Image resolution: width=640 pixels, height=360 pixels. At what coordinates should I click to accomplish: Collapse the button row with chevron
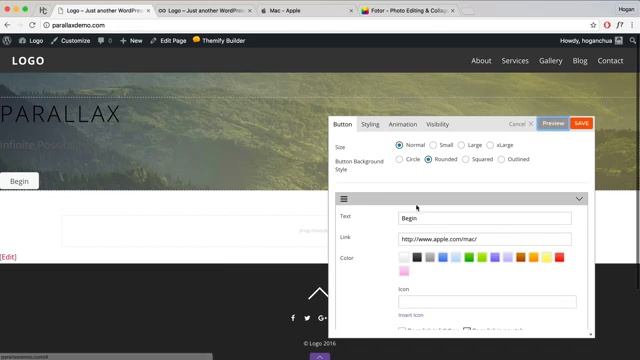click(579, 199)
